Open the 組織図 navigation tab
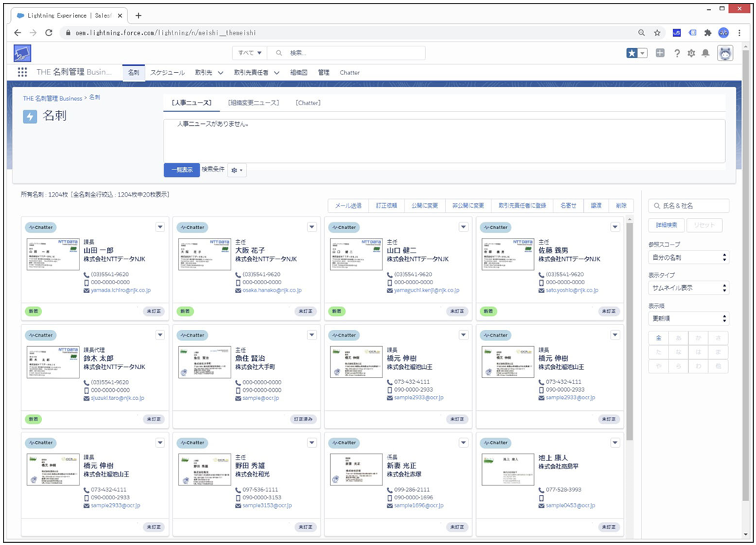The image size is (756, 545). pos(298,73)
